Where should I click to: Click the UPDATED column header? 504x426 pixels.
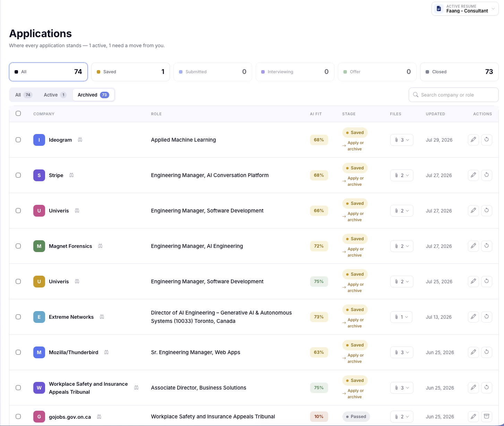click(435, 114)
